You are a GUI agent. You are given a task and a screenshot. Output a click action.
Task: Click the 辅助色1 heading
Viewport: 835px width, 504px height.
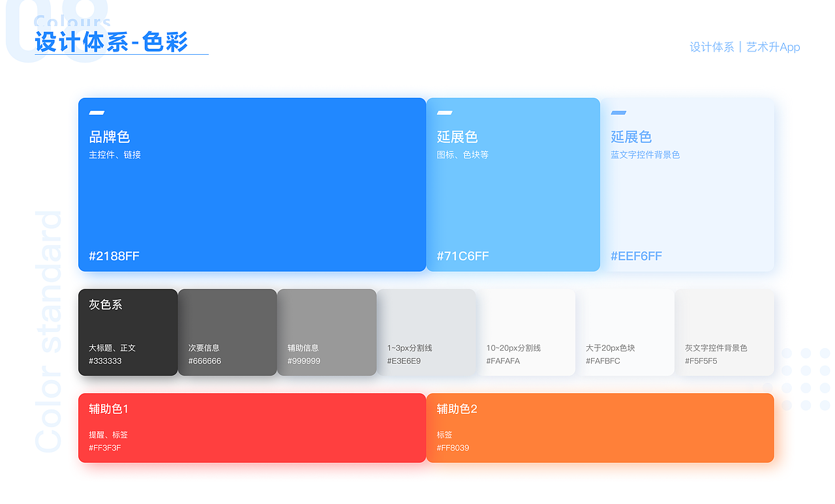[x=109, y=409]
